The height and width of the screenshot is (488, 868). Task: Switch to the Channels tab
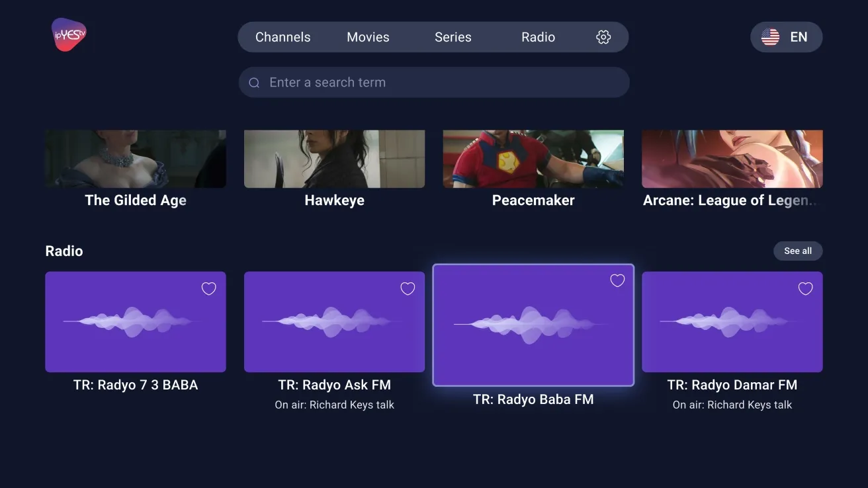coord(282,37)
